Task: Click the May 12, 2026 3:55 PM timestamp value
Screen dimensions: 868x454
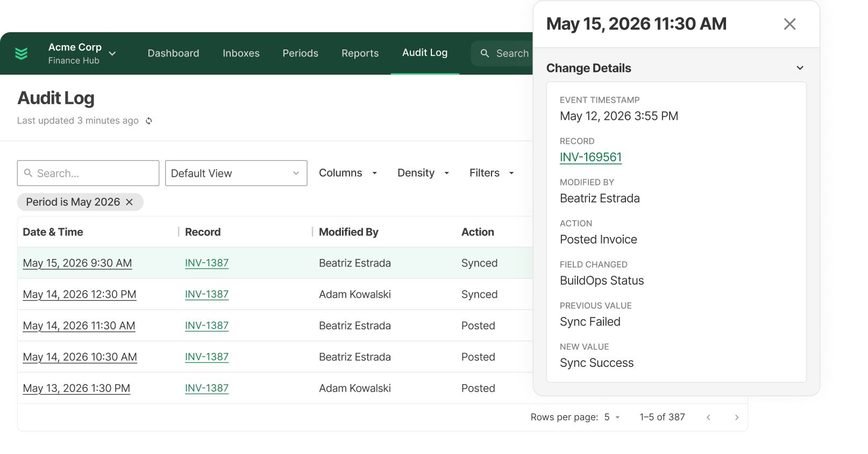Action: point(619,116)
